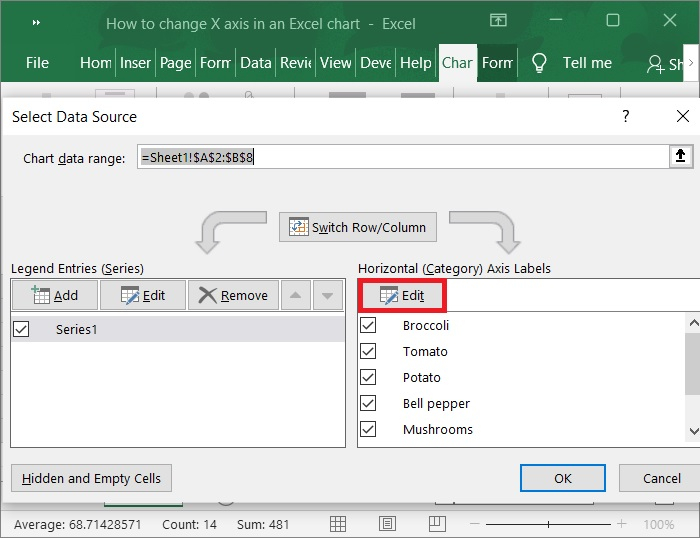Click the Chart data range input field
Screen dimensions: 700x538
(x=400, y=157)
